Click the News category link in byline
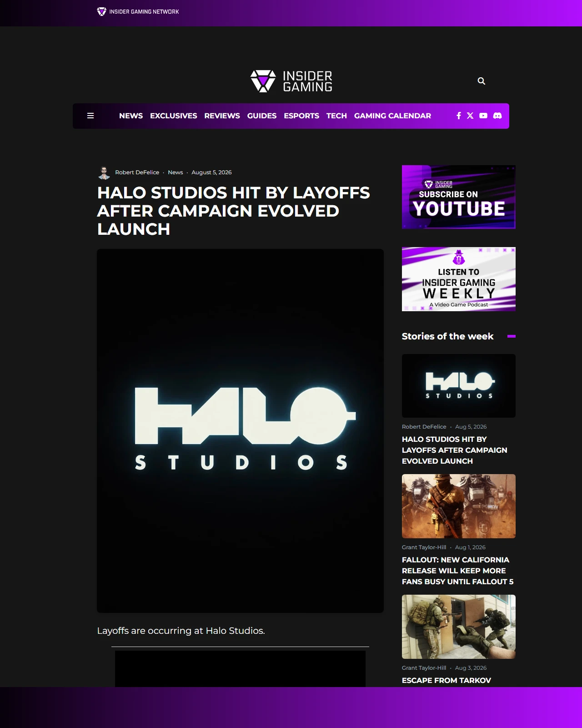The height and width of the screenshot is (728, 582). tap(176, 172)
